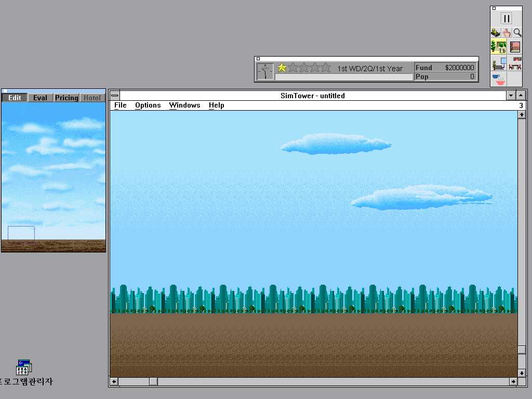Click the left arrow of the horizontal scrollbar
The image size is (532, 399).
114,382
